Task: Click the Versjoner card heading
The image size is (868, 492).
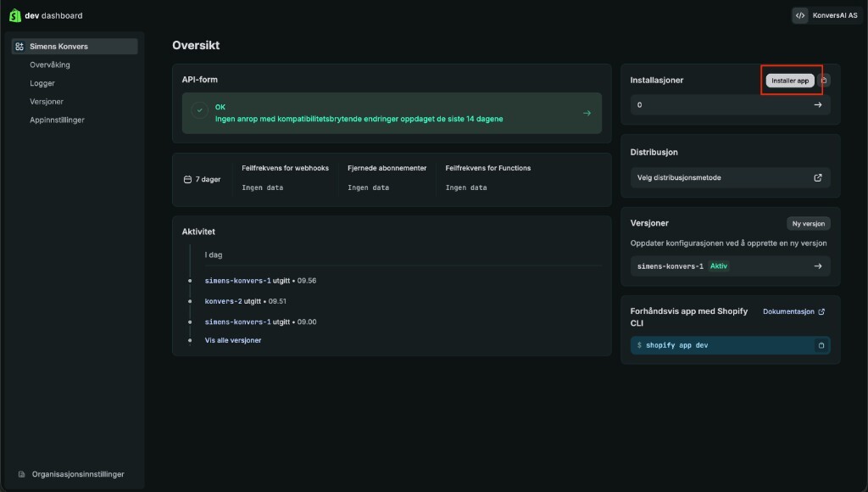Action: pos(649,223)
